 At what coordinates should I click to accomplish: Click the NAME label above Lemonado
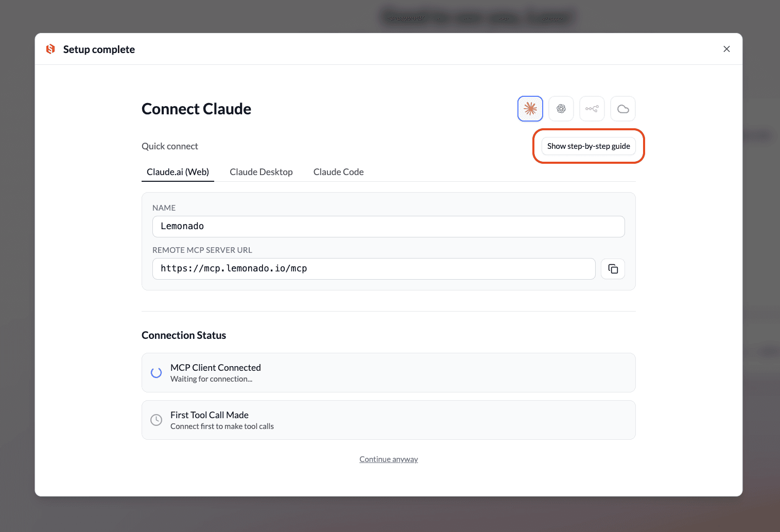pos(164,208)
